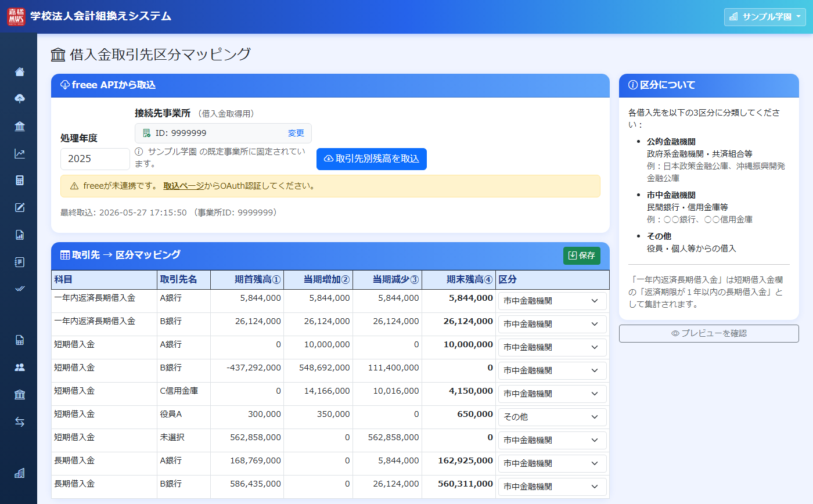Select the bank icon above the swap arrows icon
The width and height of the screenshot is (813, 504).
pyautogui.click(x=20, y=395)
